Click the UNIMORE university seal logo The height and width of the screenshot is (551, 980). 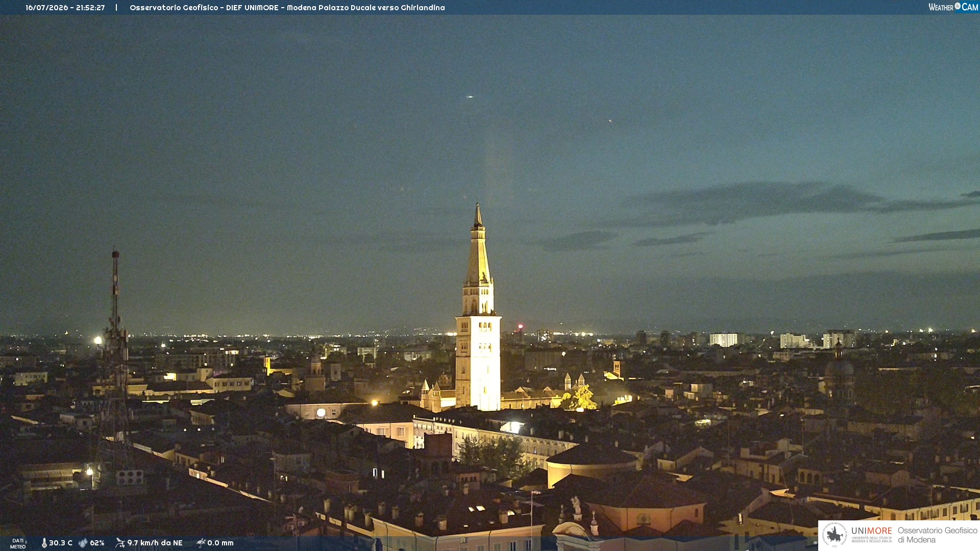[835, 535]
